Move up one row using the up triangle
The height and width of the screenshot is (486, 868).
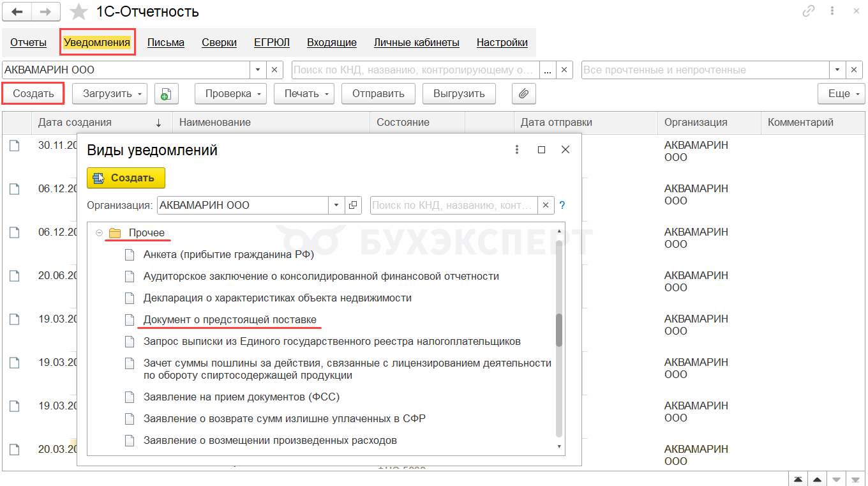coord(817,480)
